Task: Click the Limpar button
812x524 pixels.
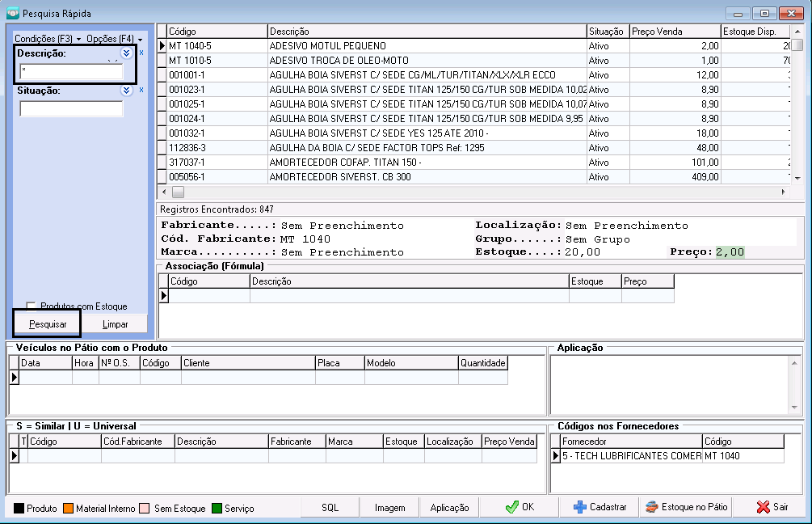Action: (115, 324)
